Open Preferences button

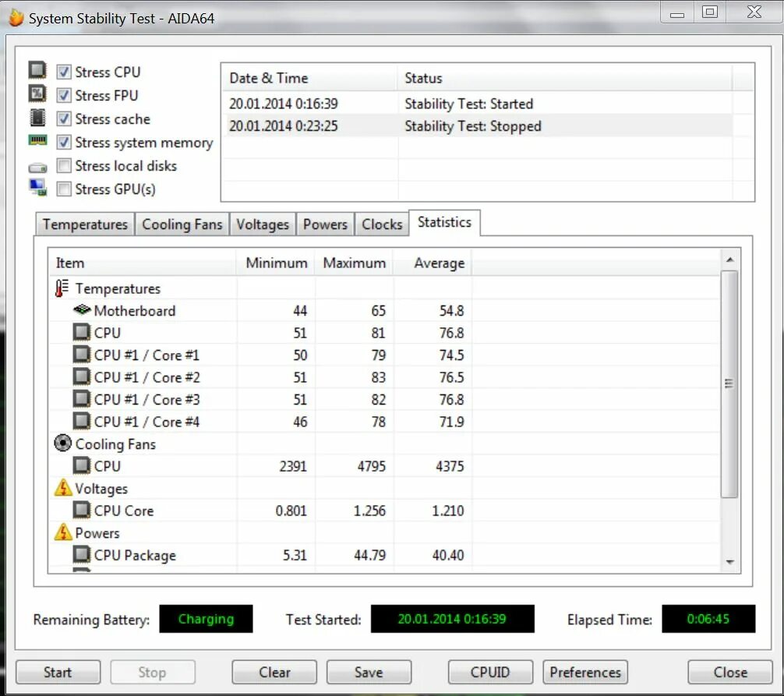pyautogui.click(x=585, y=672)
